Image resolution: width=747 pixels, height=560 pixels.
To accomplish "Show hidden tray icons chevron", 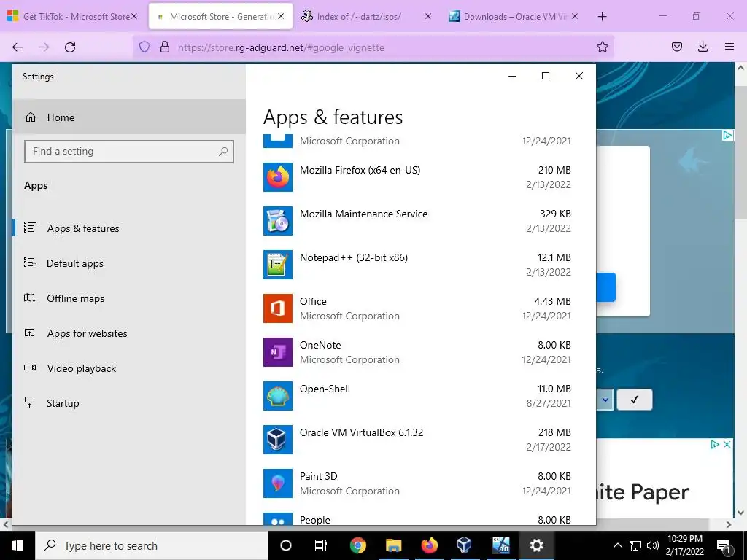I will (617, 545).
